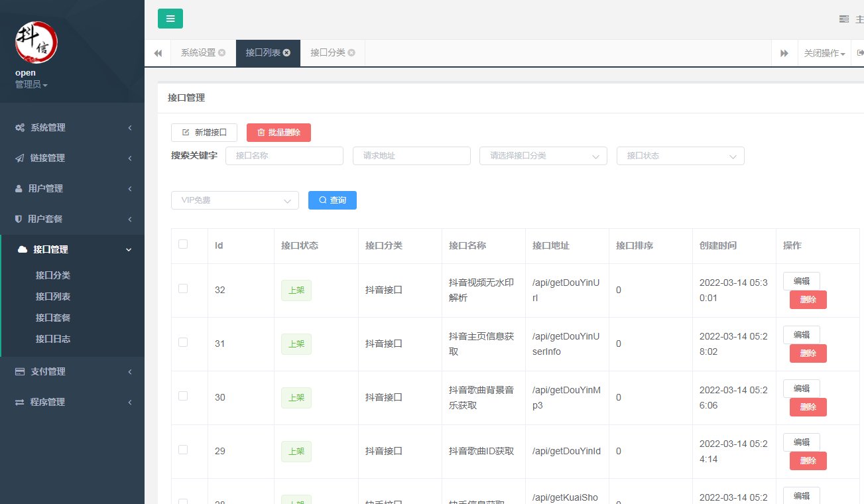Image resolution: width=864 pixels, height=504 pixels.
Task: Close the 接口分类 tab using its x icon
Action: pyautogui.click(x=351, y=53)
